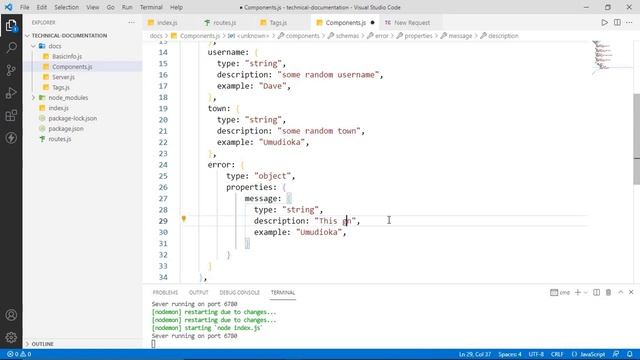Open Server.js in the explorer

[x=63, y=77]
